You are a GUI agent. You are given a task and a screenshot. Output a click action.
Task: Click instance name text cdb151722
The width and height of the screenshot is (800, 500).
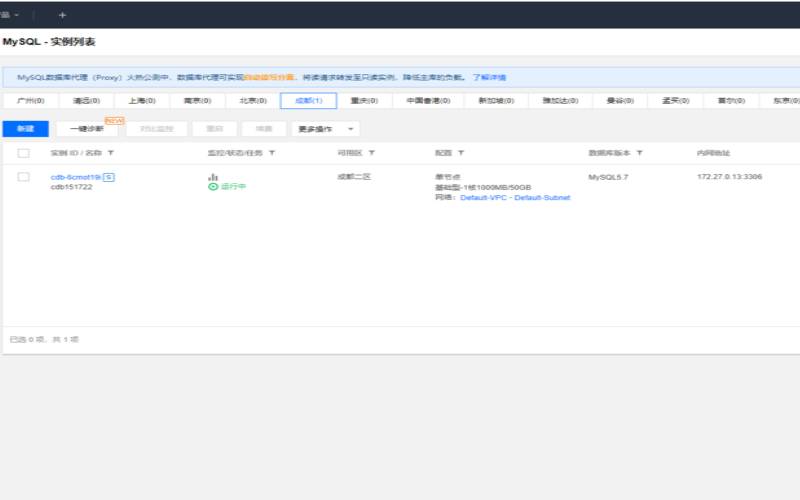click(x=71, y=187)
